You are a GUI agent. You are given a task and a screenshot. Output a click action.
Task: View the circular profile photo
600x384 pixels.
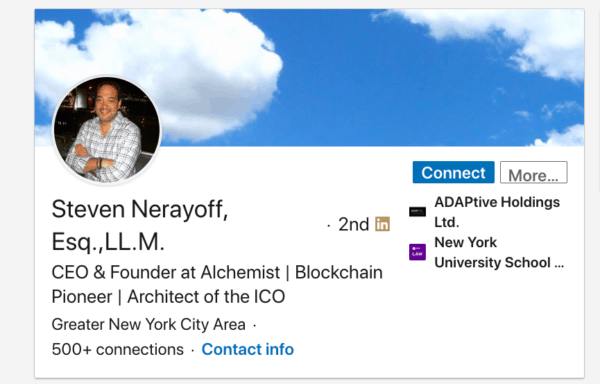(107, 130)
